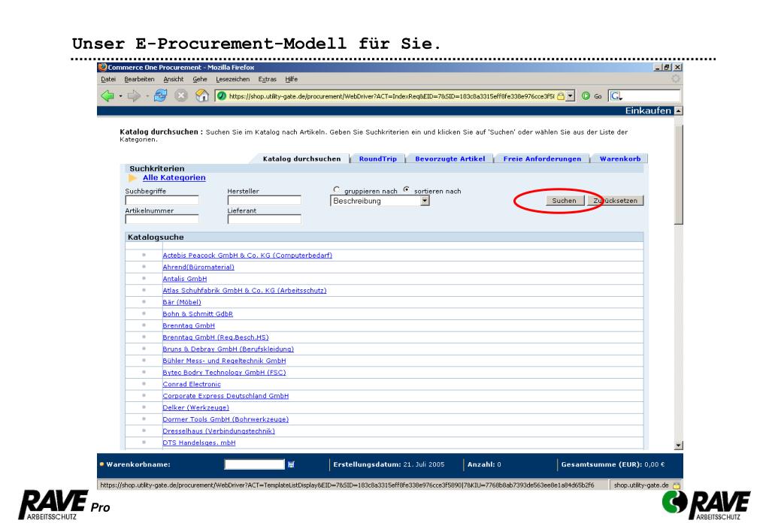Click the scroll up arrow beside Einkaufen
Screen dimensions: 769x532
pos(678,110)
